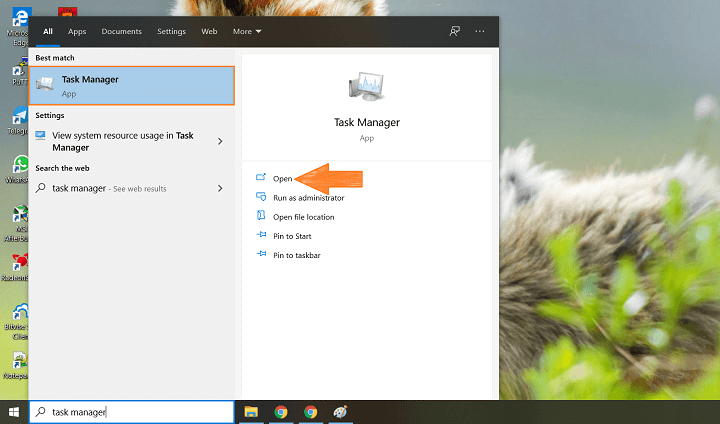720x424 pixels.
Task: Open the Microsoft Edge desktop shortcut
Action: tap(19, 28)
